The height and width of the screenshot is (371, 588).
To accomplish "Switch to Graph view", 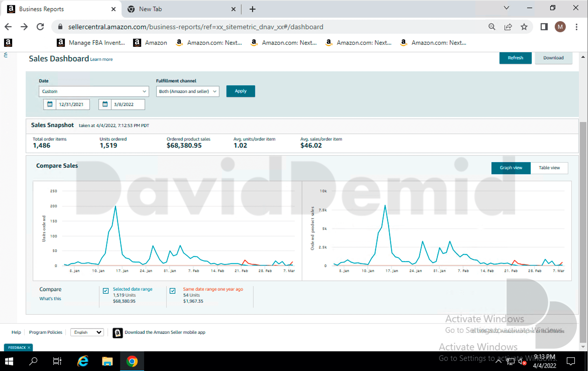I will click(511, 168).
